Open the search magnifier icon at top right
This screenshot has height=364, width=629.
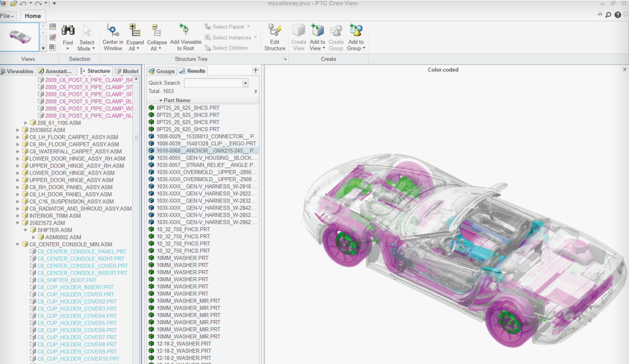pyautogui.click(x=608, y=15)
